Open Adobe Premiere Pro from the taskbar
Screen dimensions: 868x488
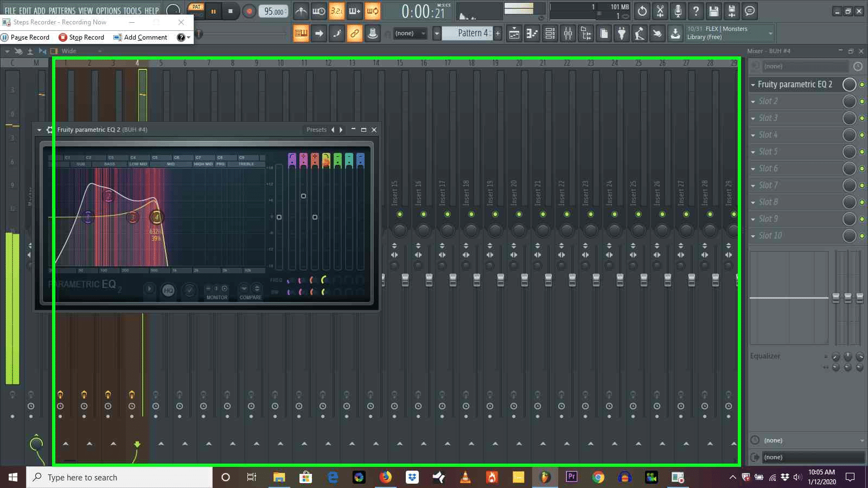[571, 477]
